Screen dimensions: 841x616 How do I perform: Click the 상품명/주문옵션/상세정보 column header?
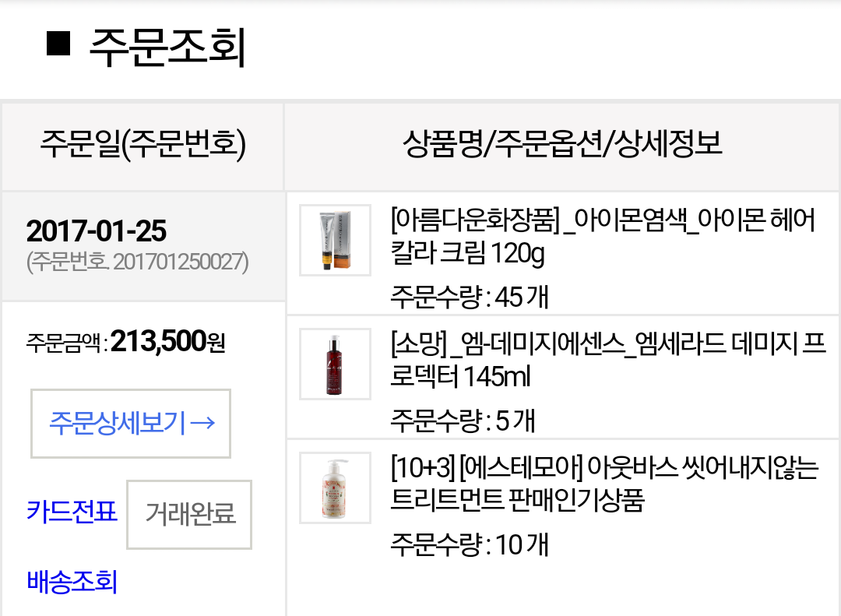point(562,144)
